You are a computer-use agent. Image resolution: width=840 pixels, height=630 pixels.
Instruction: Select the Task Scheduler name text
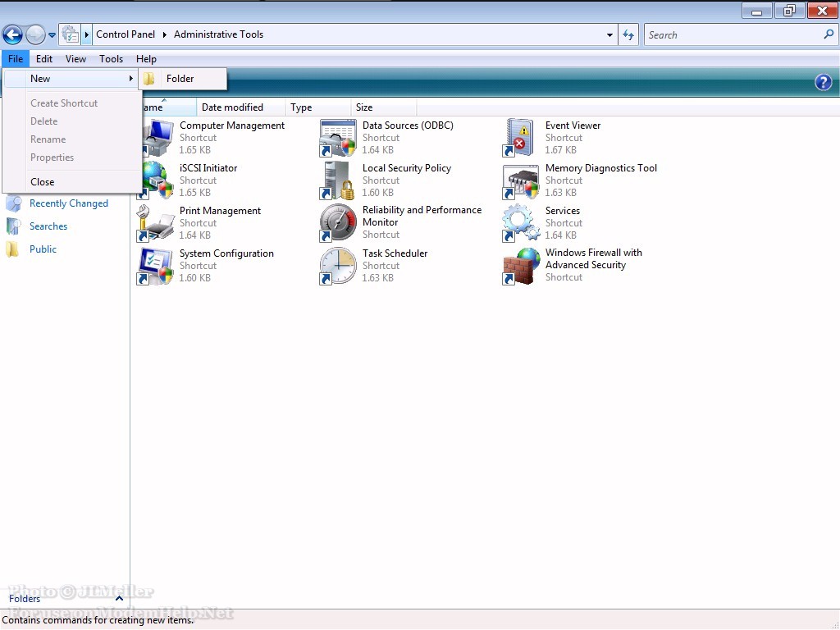[395, 253]
